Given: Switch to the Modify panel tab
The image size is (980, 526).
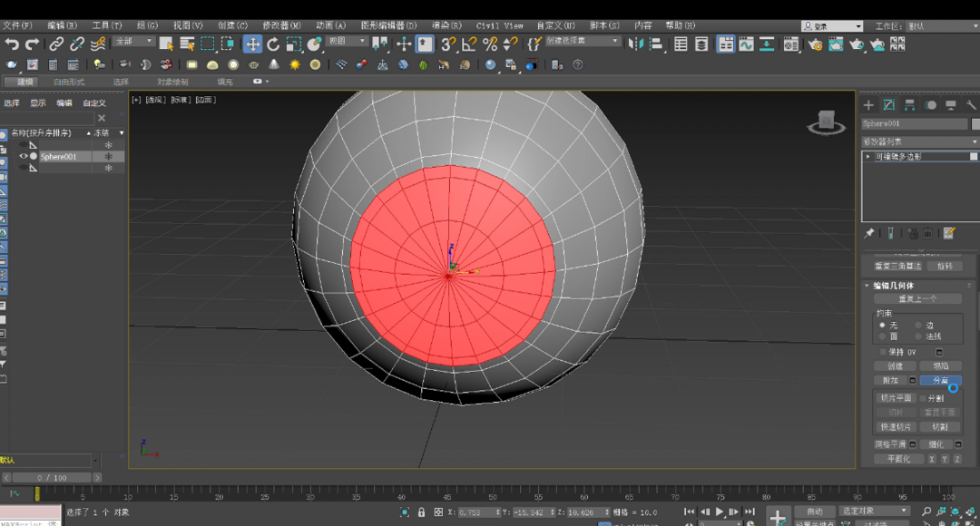Looking at the screenshot, I should [x=888, y=105].
